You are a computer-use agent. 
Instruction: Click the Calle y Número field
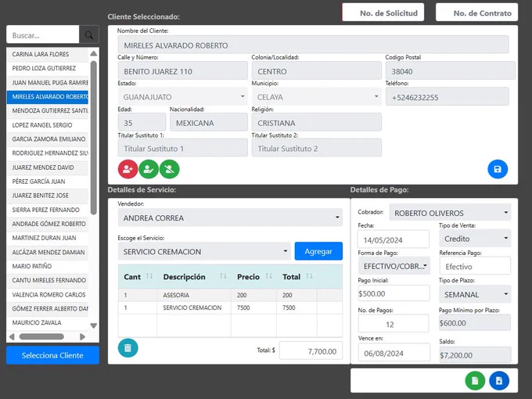tap(183, 71)
